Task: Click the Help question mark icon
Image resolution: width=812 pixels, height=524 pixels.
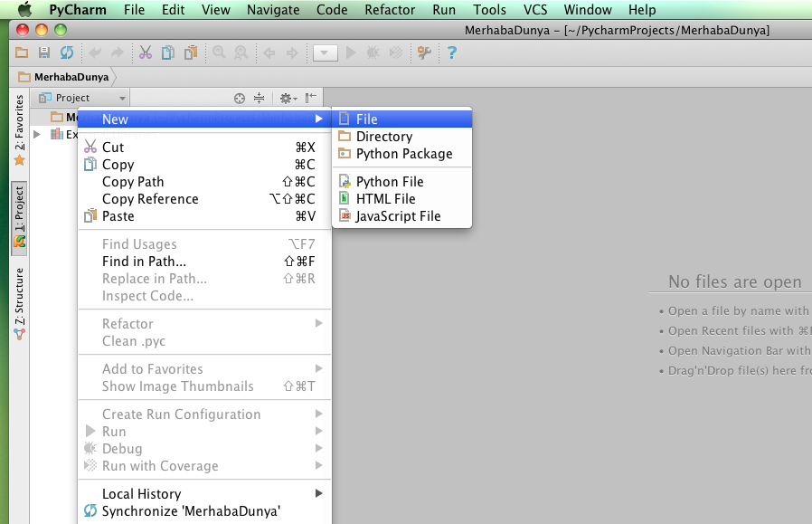Action: [451, 52]
